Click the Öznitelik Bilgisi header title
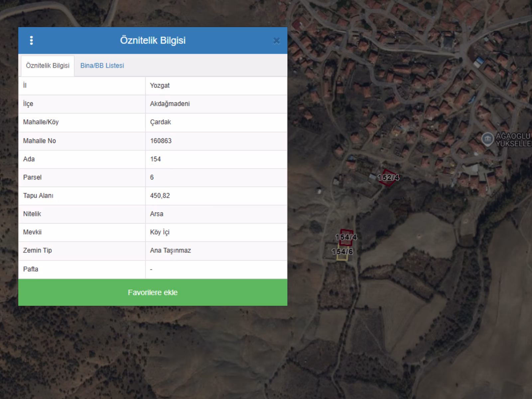 (153, 40)
